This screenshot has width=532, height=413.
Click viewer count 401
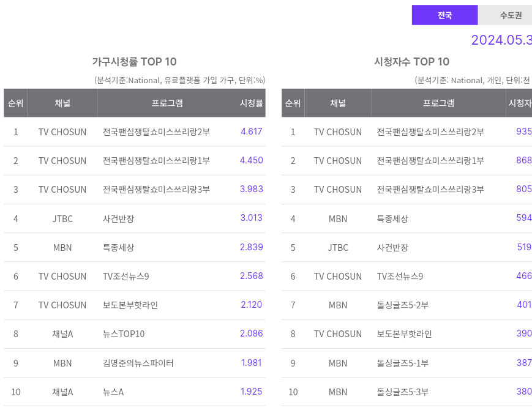[x=524, y=305]
